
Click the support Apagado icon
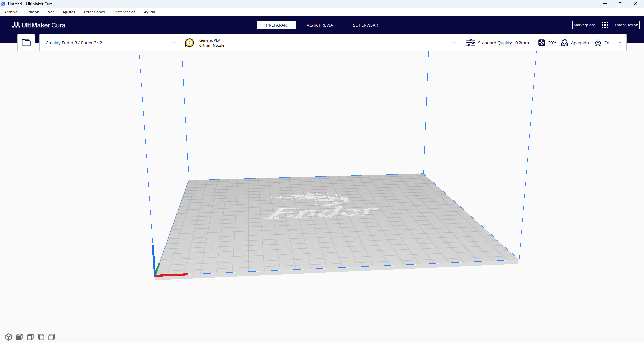565,43
